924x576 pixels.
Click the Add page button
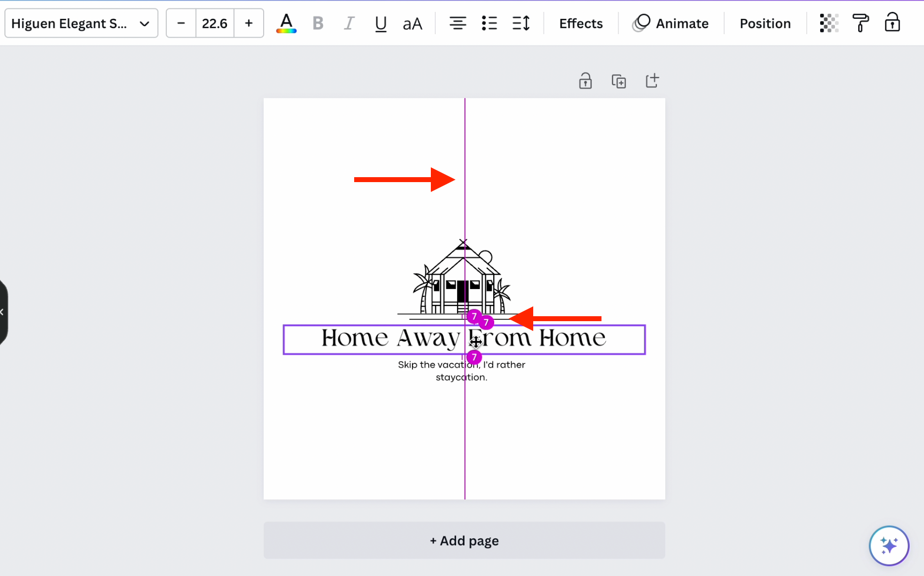464,540
